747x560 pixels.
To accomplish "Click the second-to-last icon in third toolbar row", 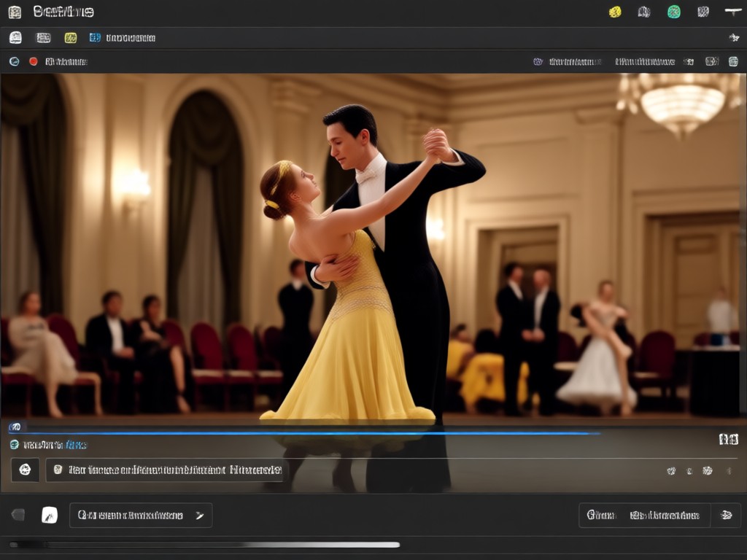I will [x=712, y=61].
